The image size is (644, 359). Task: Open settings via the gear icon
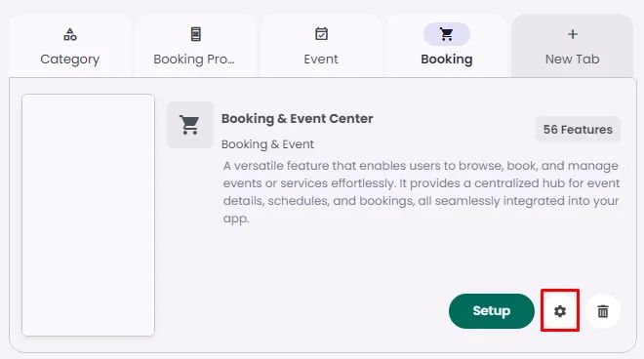pyautogui.click(x=560, y=311)
